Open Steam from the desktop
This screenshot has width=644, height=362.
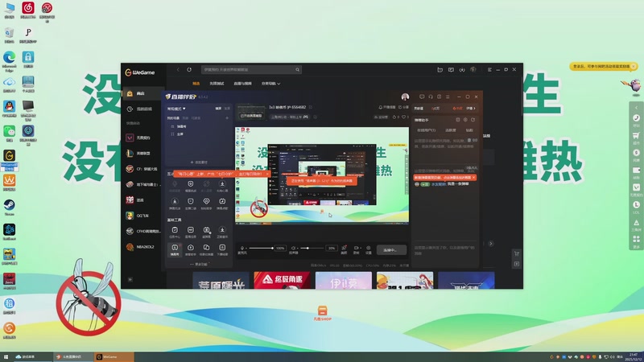tap(10, 208)
